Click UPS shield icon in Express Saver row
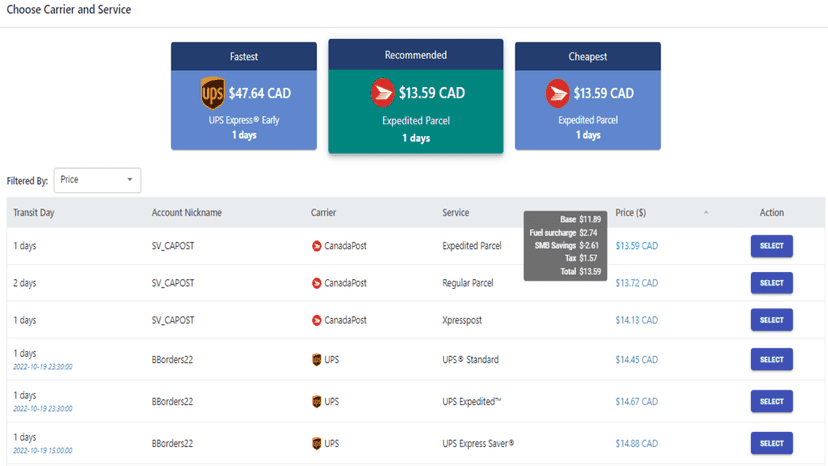This screenshot has width=828, height=466. [x=316, y=443]
